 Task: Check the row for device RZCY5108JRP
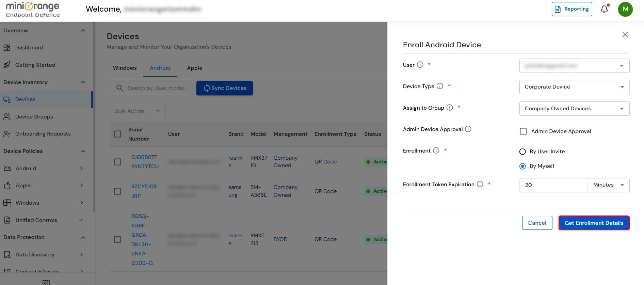(118, 191)
